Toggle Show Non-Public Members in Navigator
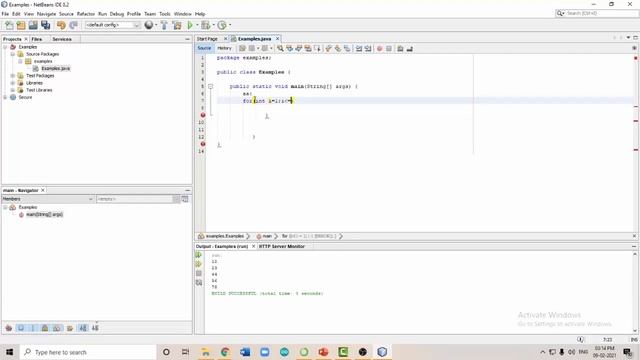Viewport: 640px width, 360px height. 45,328
